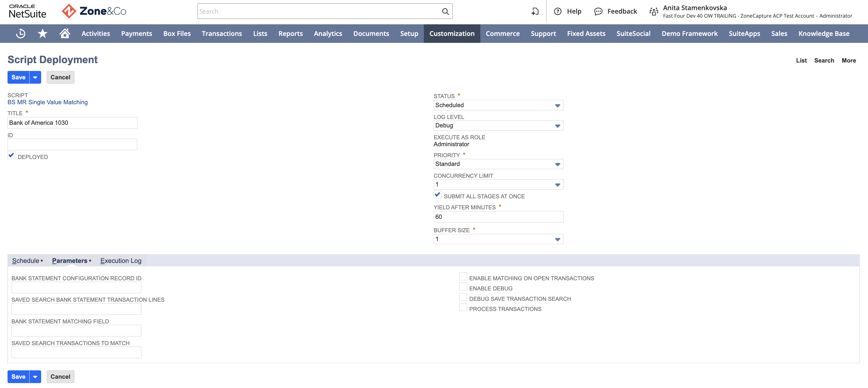Click the search magnifier icon
868x388 pixels.
click(x=445, y=12)
